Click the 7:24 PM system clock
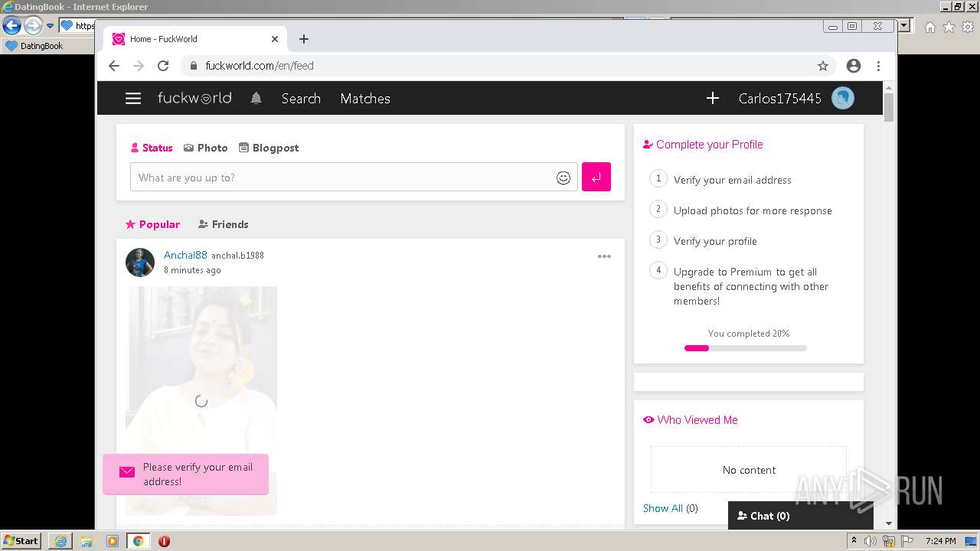 [x=940, y=541]
